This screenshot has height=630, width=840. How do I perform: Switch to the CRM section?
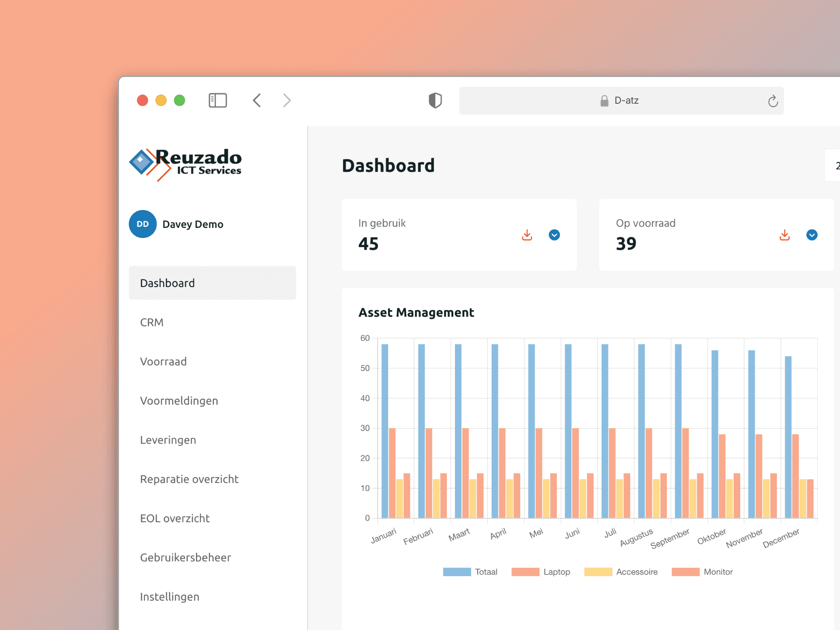coord(151,322)
